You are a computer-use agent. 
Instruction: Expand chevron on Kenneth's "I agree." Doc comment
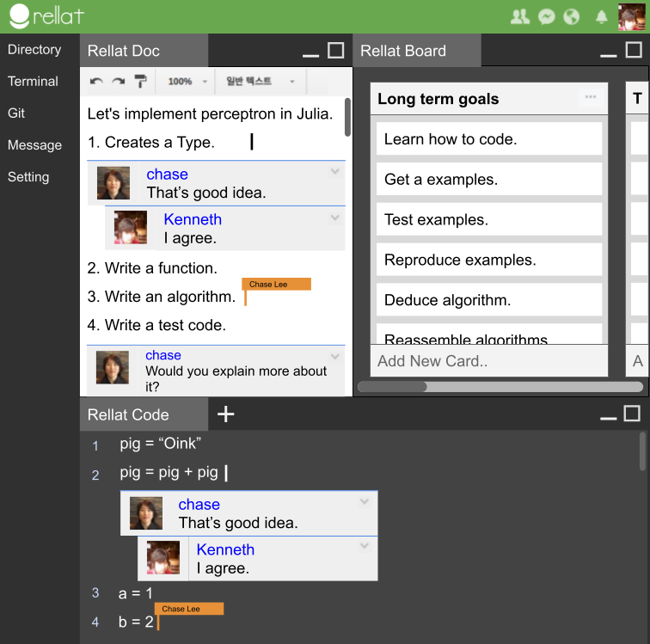tap(335, 218)
